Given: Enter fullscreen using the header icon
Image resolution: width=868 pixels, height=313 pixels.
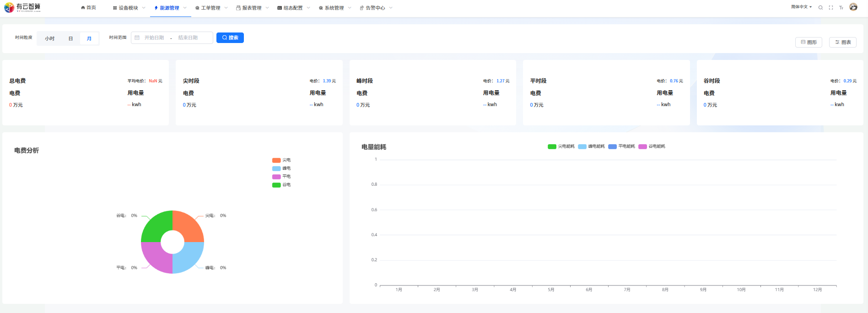Looking at the screenshot, I should click(831, 8).
